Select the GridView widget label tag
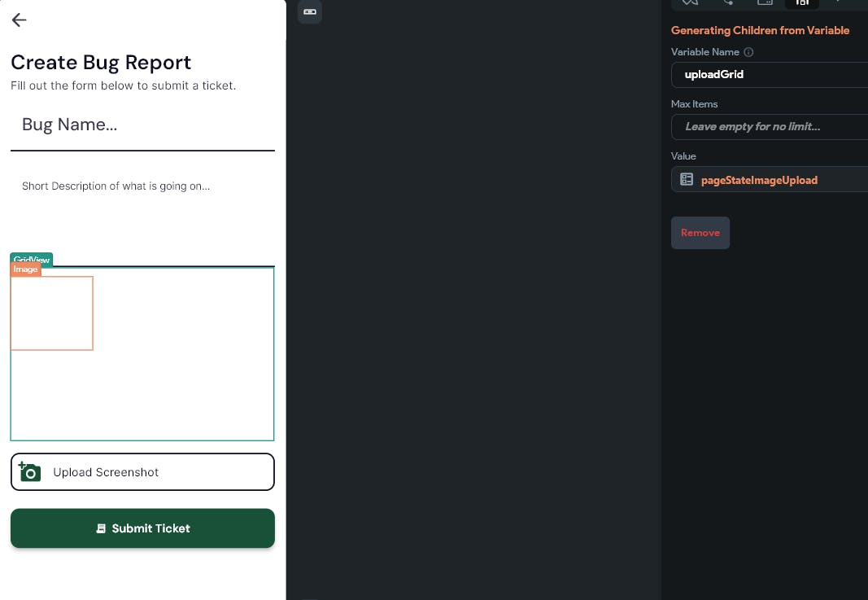Screen dimensions: 868x600 tap(32, 258)
